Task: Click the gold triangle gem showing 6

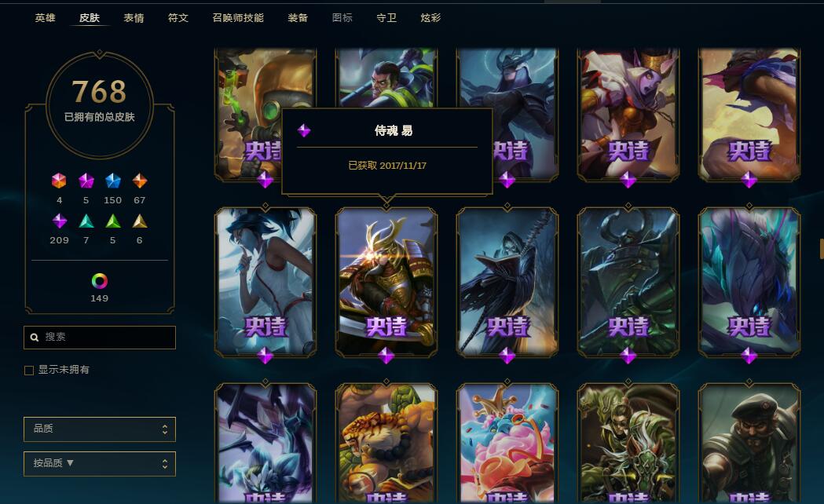Action: 139,221
